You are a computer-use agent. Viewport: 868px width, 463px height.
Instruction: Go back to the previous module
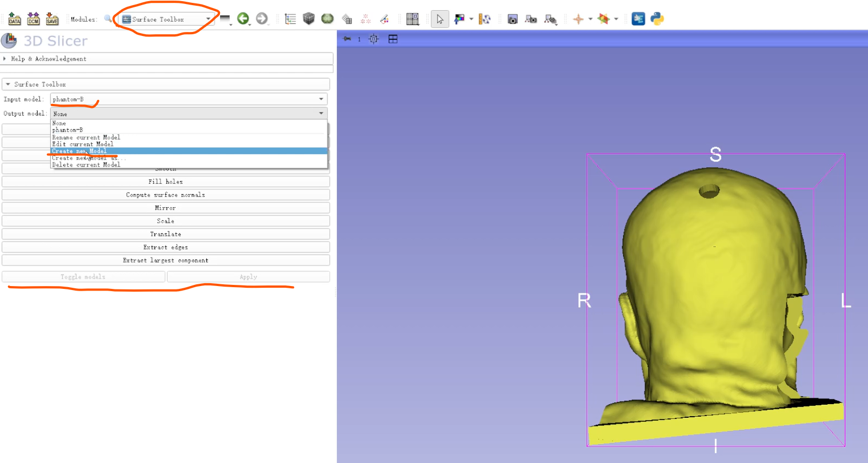[x=243, y=19]
